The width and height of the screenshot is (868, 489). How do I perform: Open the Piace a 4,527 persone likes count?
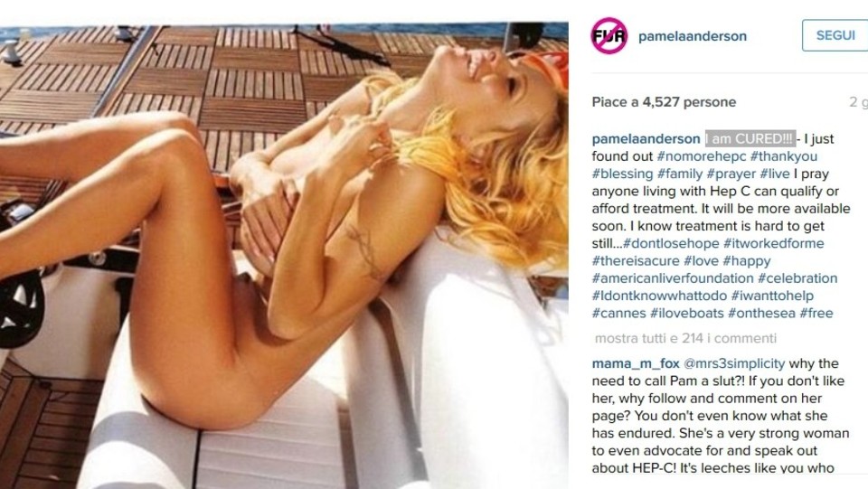664,102
